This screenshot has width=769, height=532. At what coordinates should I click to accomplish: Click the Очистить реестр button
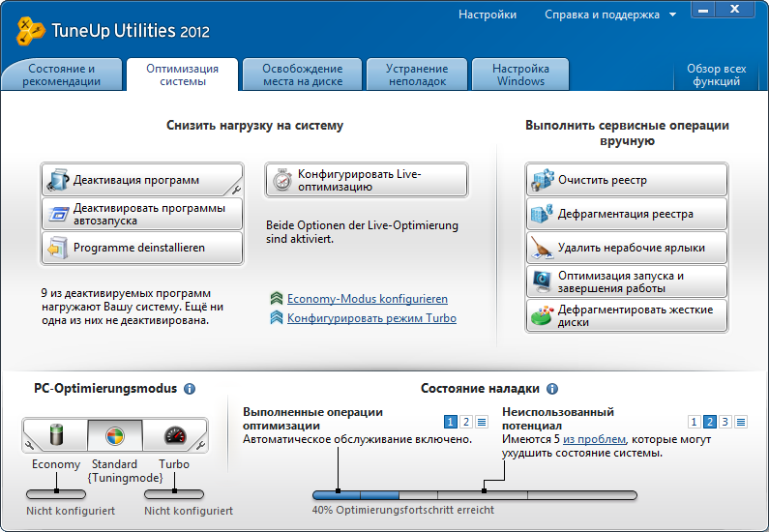coord(627,180)
